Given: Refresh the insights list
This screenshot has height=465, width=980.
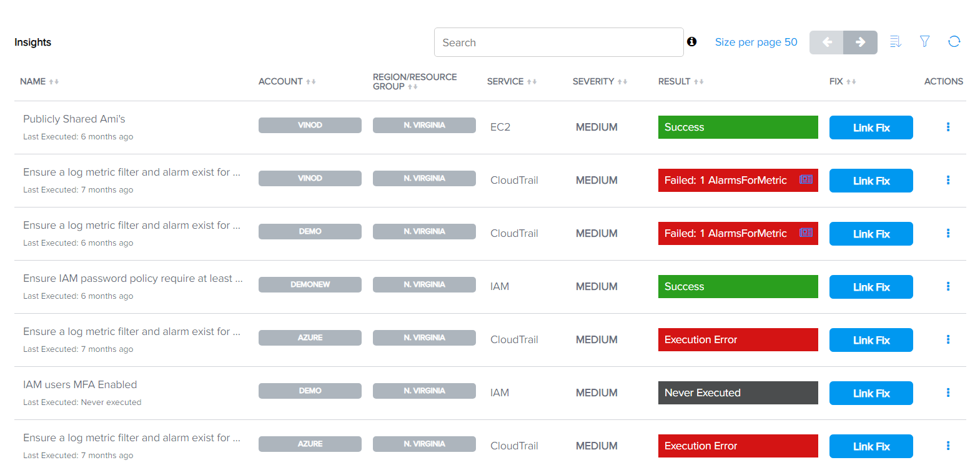Looking at the screenshot, I should [x=954, y=41].
